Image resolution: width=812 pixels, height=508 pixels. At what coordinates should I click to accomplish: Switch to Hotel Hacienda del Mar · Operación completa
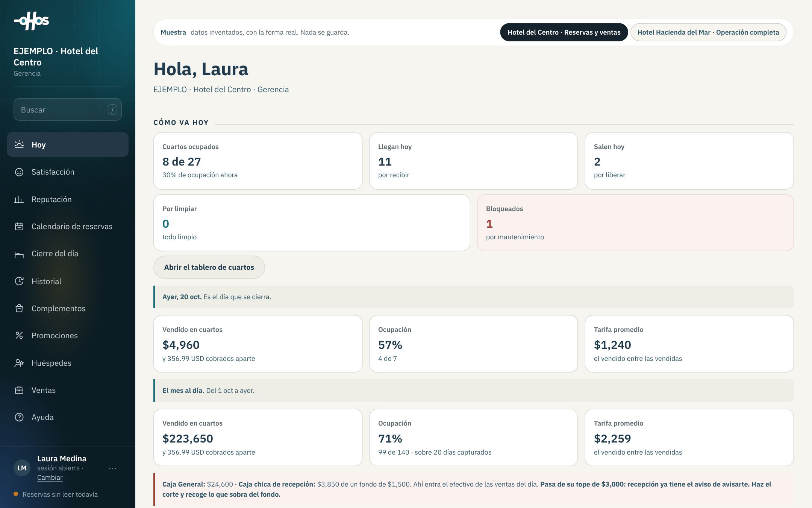pos(708,32)
